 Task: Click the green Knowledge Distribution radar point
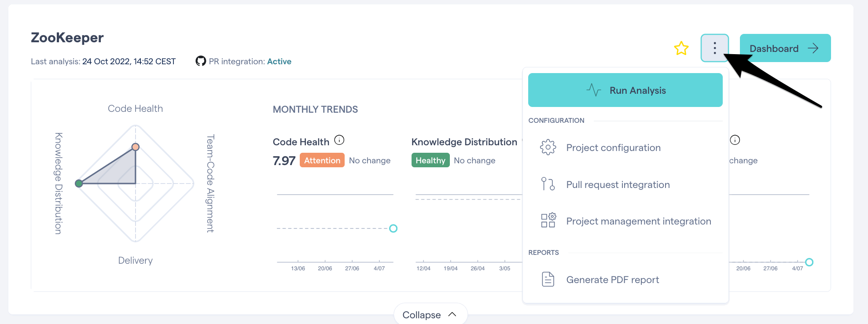click(79, 184)
